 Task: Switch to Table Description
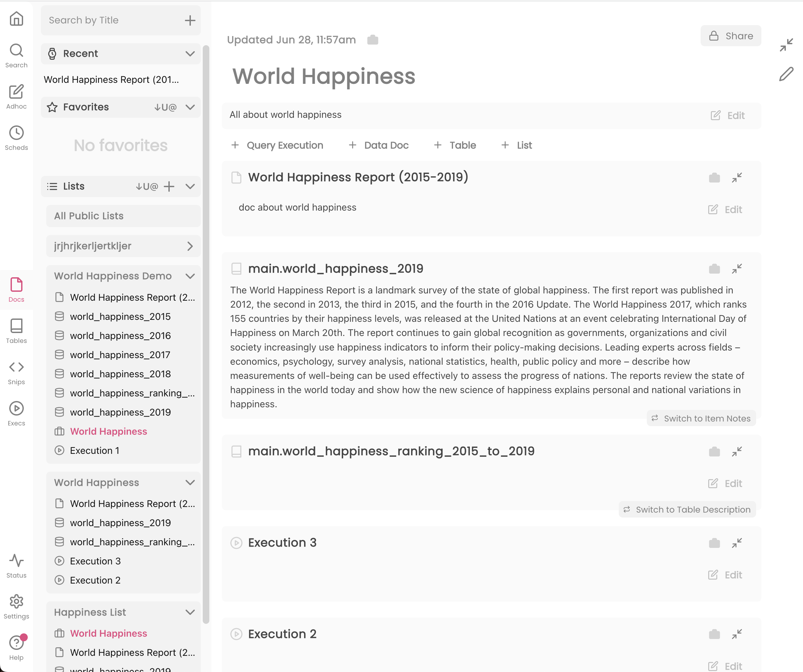tap(687, 510)
